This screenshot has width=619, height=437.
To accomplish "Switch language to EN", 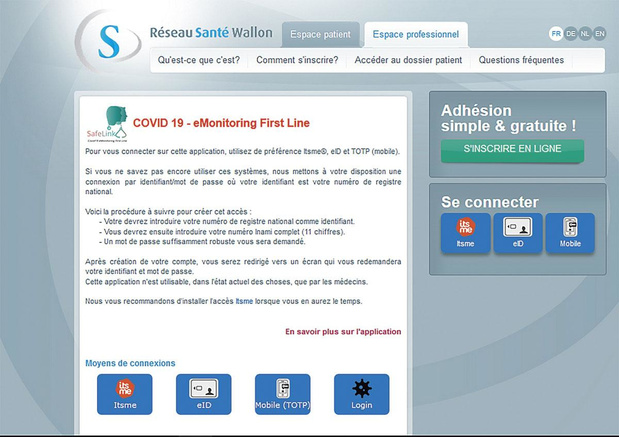I will point(600,34).
